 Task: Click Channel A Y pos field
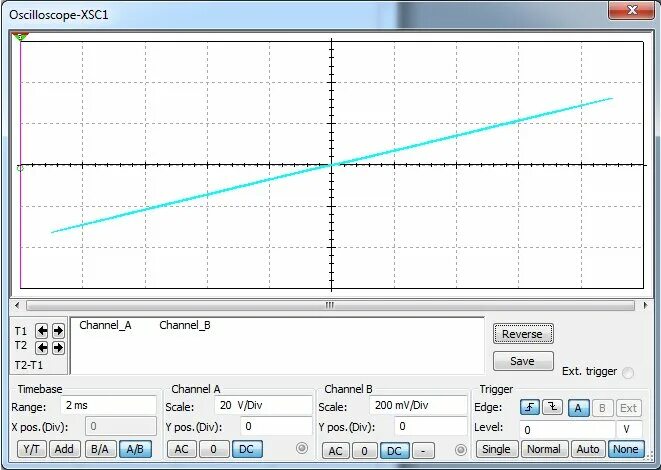coord(276,427)
